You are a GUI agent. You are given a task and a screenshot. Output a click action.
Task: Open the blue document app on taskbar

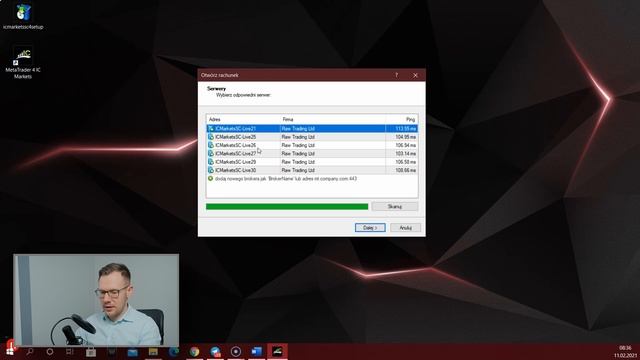[256, 351]
